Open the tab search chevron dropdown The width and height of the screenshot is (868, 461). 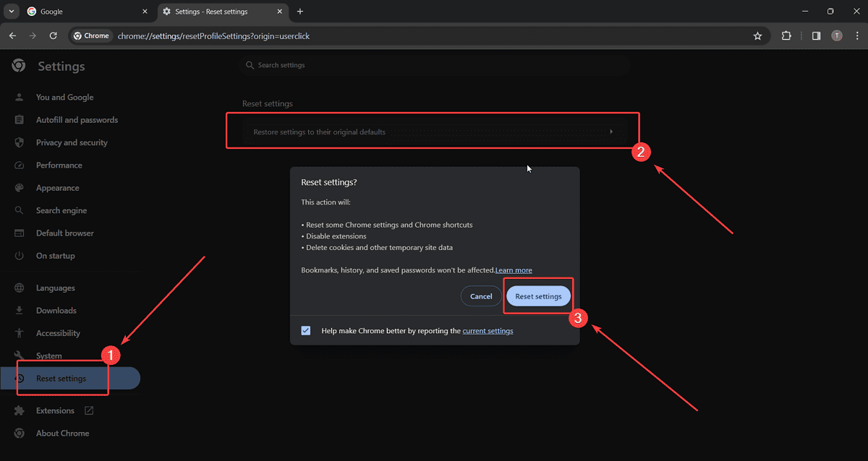(10, 12)
